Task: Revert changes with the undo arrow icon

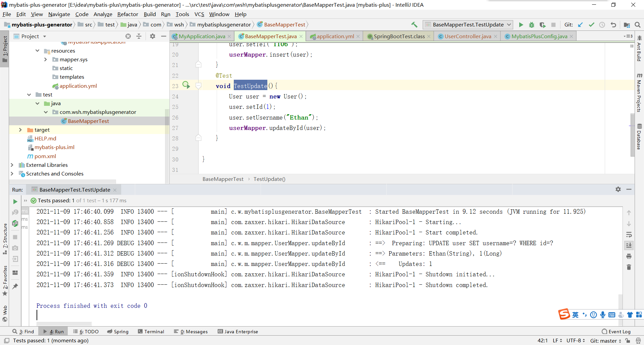Action: [x=613, y=25]
